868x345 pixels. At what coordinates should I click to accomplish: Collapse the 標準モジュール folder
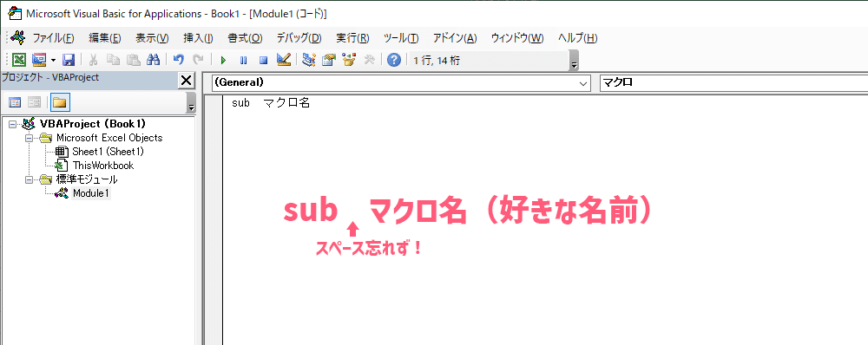29,179
